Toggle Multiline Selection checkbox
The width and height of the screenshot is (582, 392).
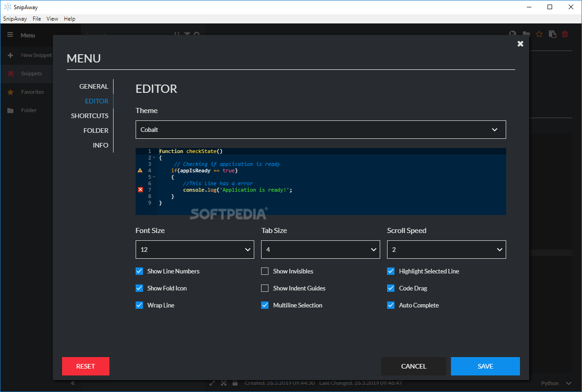[x=265, y=305]
